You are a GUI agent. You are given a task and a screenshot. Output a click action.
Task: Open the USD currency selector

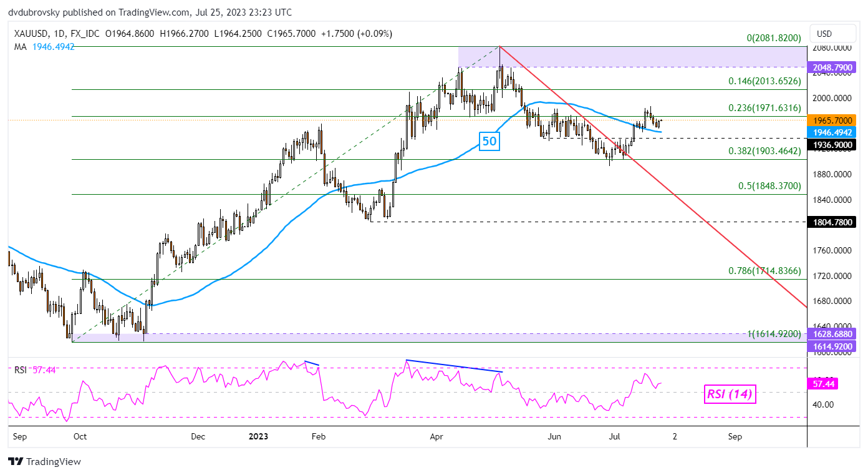[832, 34]
